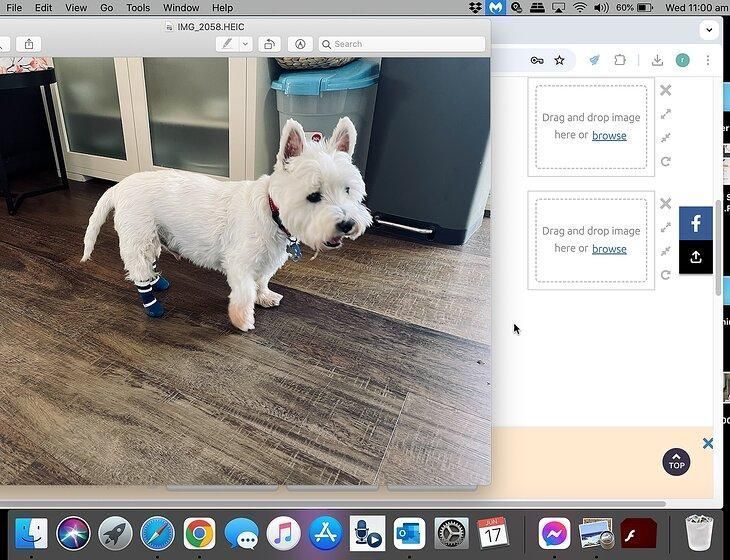730x560 pixels.
Task: Open Microsoft Outlook from the Dock
Action: [409, 533]
